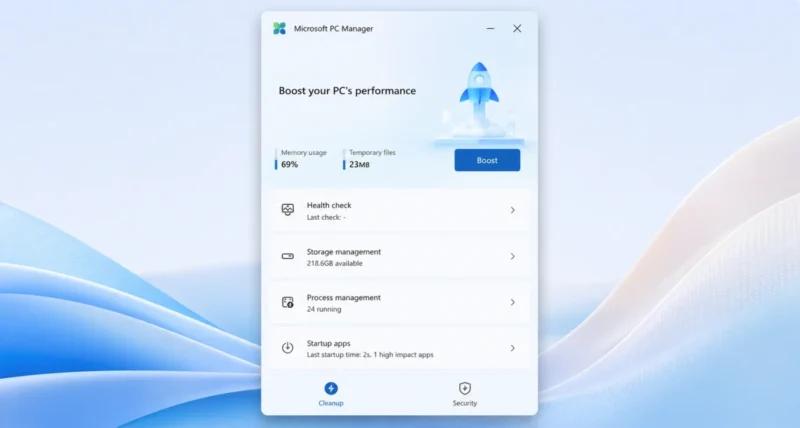Image resolution: width=800 pixels, height=428 pixels.
Task: Expand the Health check row chevron
Action: coord(513,210)
